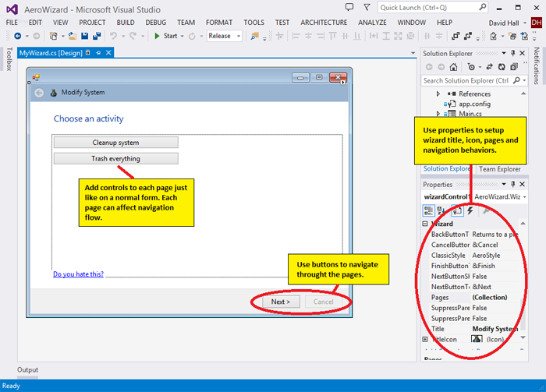This screenshot has width=546, height=392.
Task: Click the New Project toolbar icon
Action: tap(53, 36)
